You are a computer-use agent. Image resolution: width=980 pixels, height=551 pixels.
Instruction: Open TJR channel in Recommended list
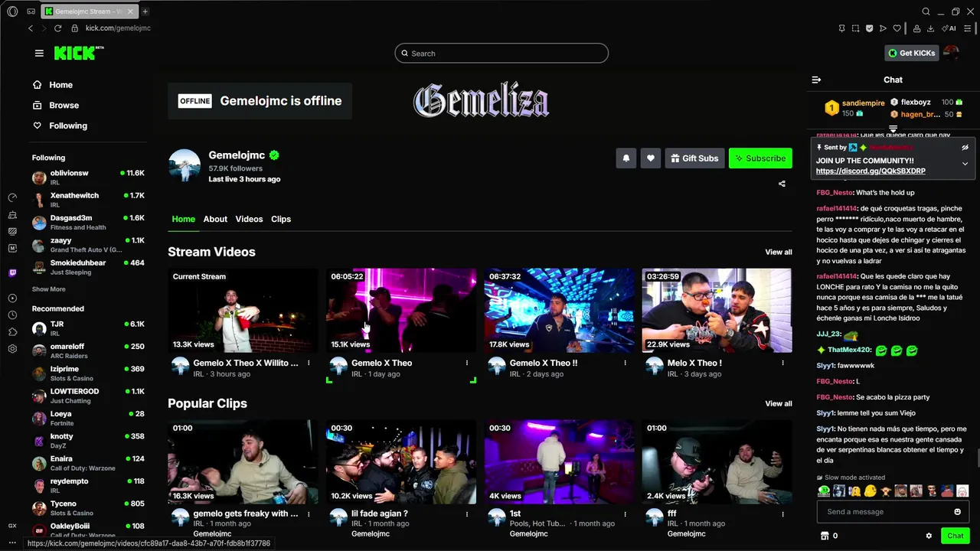(x=88, y=328)
